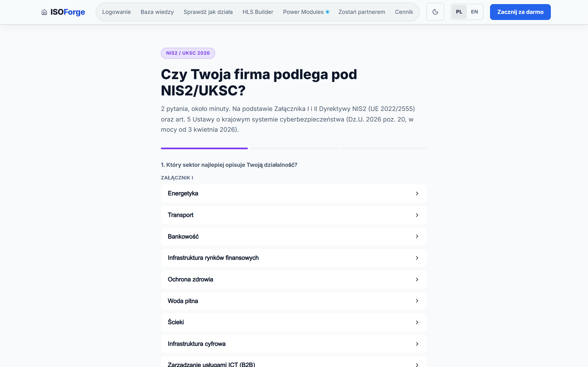Click the chevron on Infrastruktura cyfrowa row

click(417, 344)
